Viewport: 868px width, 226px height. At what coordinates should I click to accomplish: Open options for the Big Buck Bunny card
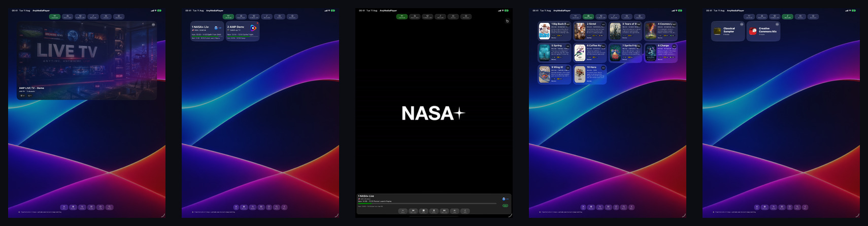568,24
